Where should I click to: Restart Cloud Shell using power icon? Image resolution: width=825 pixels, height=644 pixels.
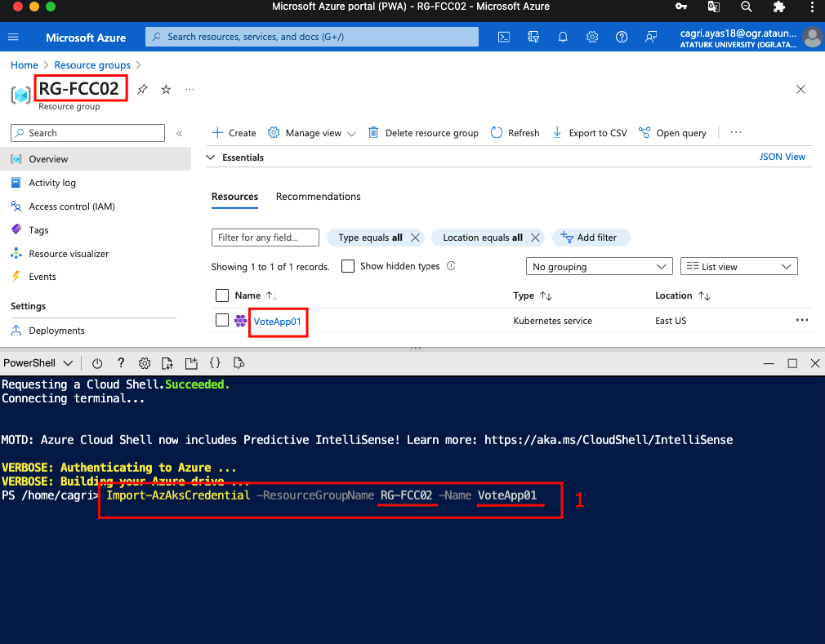coord(97,363)
